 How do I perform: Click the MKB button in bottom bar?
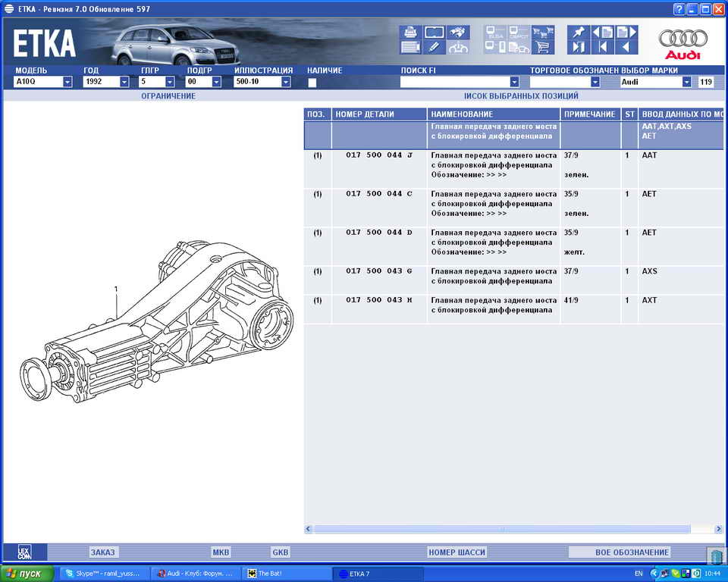(x=221, y=552)
